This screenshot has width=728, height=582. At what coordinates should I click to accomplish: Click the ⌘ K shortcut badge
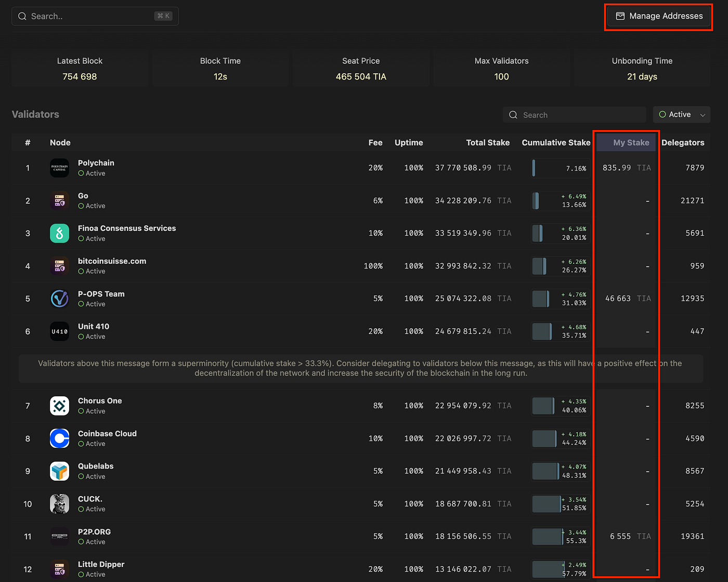(x=163, y=16)
